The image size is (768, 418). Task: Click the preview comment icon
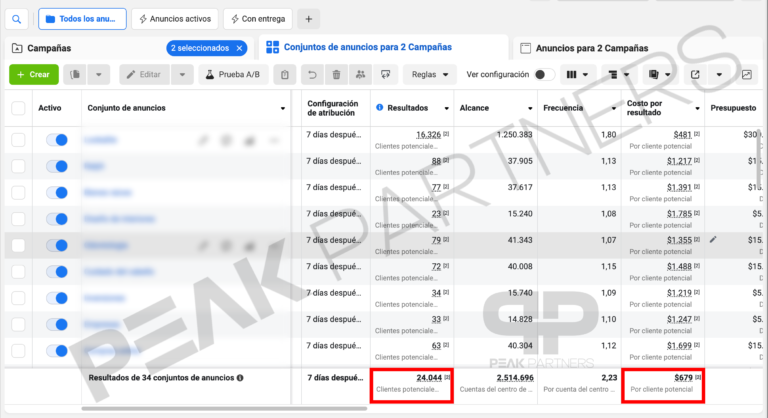tap(385, 74)
